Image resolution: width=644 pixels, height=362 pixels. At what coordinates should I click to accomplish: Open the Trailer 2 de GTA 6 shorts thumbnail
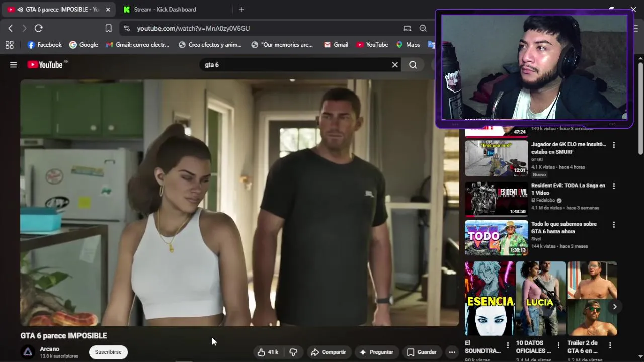coord(592,299)
